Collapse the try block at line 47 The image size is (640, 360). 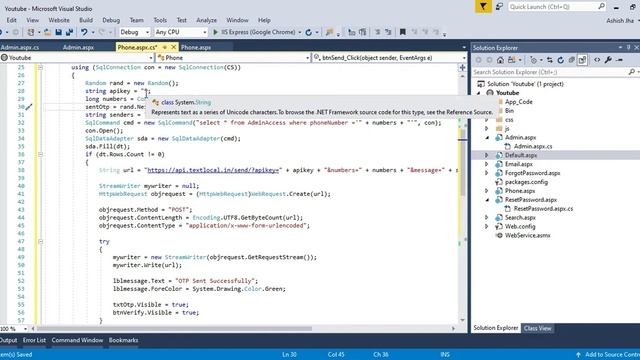tap(40, 241)
